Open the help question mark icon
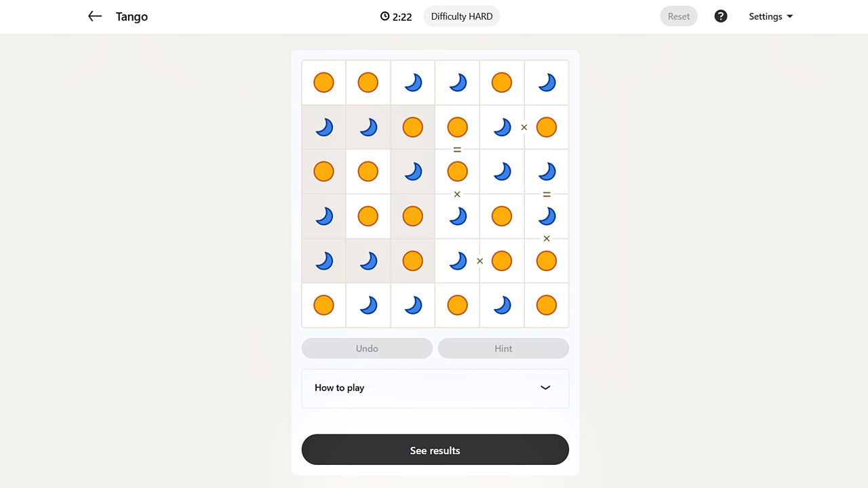Viewport: 868px width, 488px height. (721, 16)
